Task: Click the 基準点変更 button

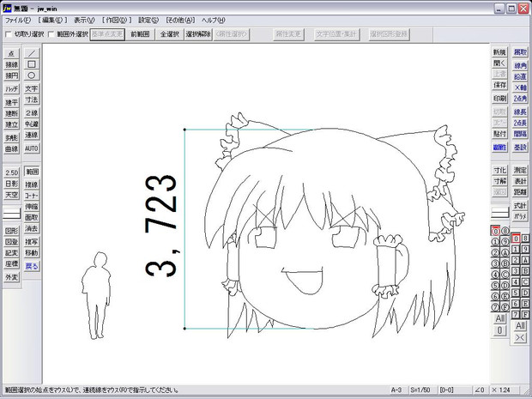Action: coord(107,34)
